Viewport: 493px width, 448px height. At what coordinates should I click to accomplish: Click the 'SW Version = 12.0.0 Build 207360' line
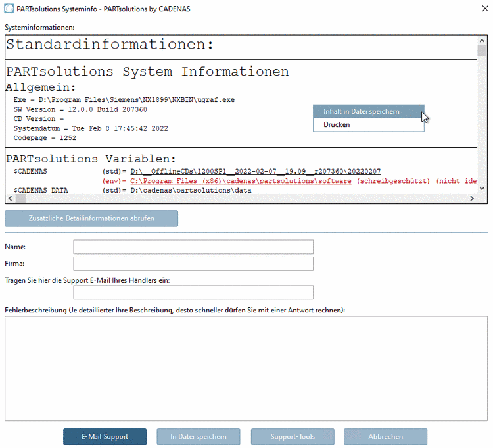tap(80, 109)
